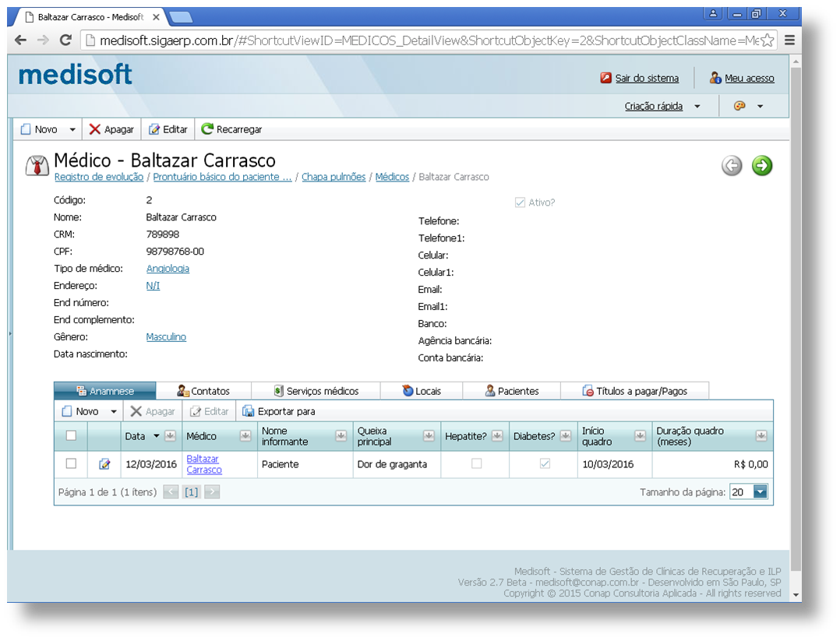Click the medisoft logo
Viewport: 840px width, 641px height.
tap(75, 75)
